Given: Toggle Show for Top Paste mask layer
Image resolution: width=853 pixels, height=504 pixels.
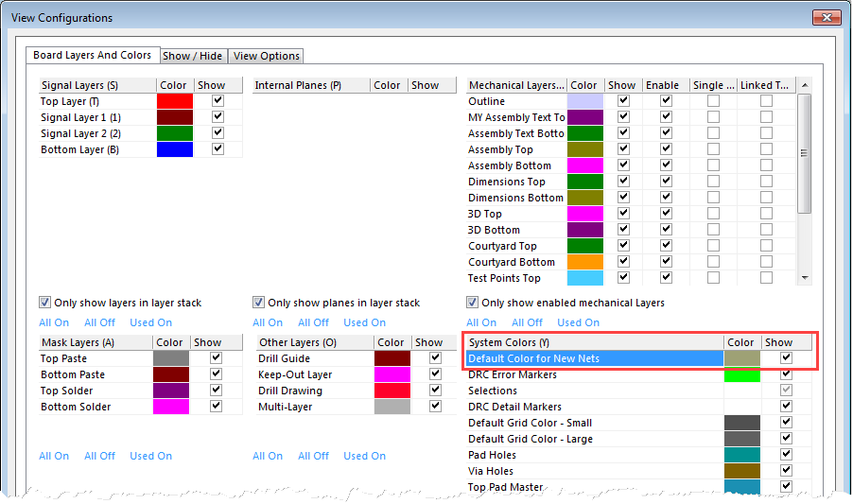Looking at the screenshot, I should [217, 357].
